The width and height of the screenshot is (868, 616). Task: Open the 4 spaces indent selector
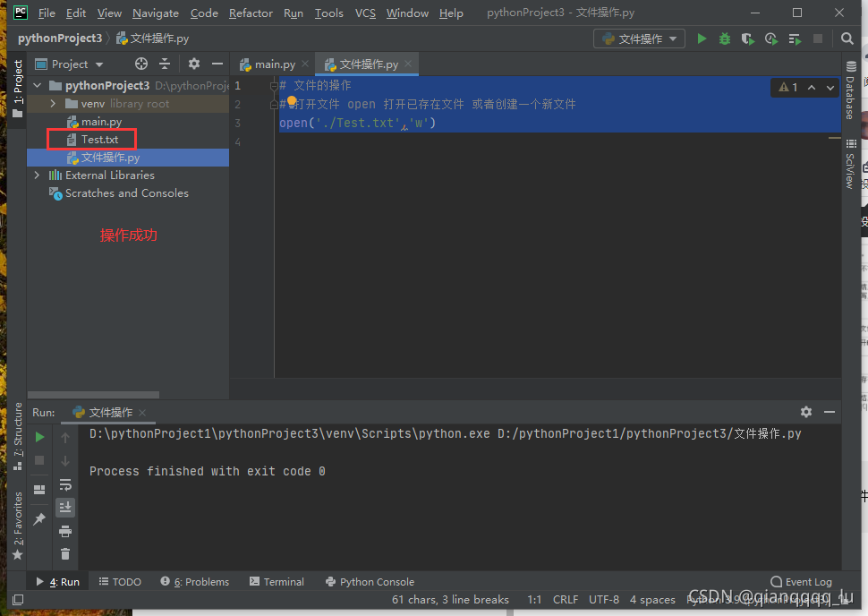click(x=652, y=599)
